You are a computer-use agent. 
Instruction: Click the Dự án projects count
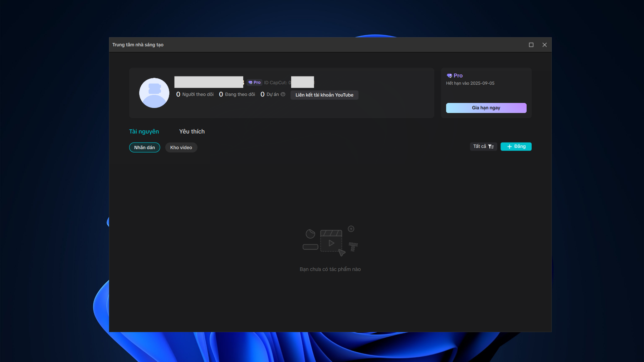coord(269,94)
